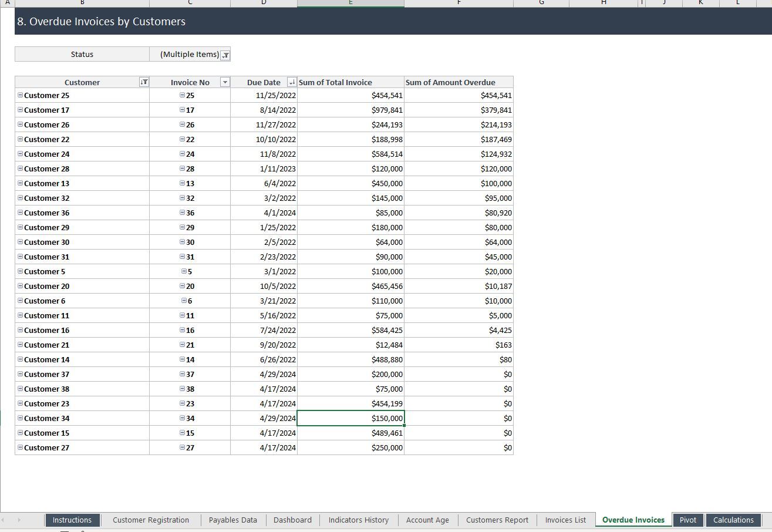Collapse the Customer 15 group
The height and width of the screenshot is (532, 772).
pyautogui.click(x=20, y=433)
